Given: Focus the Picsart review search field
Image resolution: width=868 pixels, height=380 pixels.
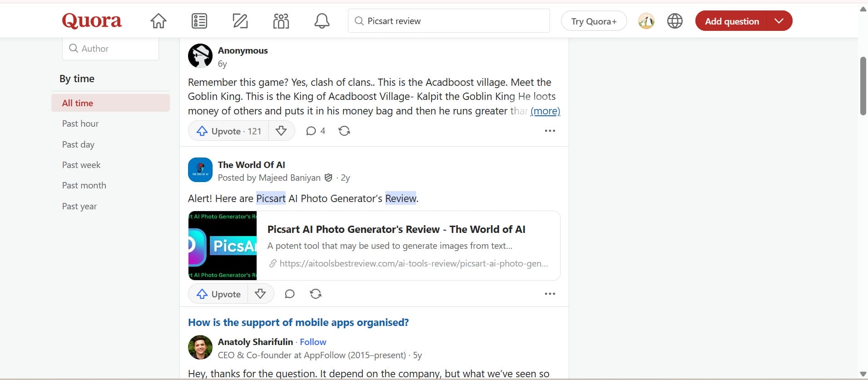Looking at the screenshot, I should 449,21.
